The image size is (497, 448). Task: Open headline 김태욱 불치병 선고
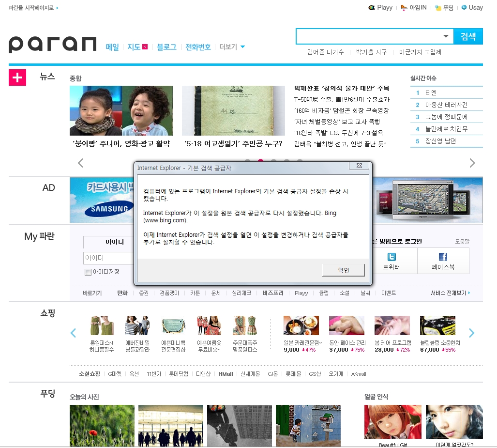pyautogui.click(x=340, y=144)
